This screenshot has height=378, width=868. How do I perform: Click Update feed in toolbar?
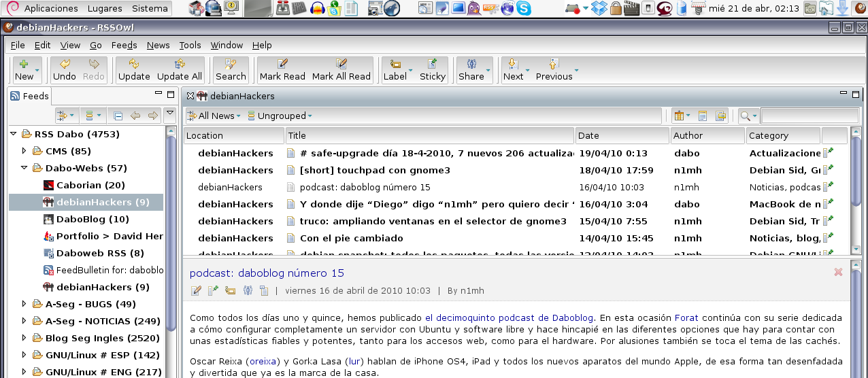pyautogui.click(x=134, y=69)
